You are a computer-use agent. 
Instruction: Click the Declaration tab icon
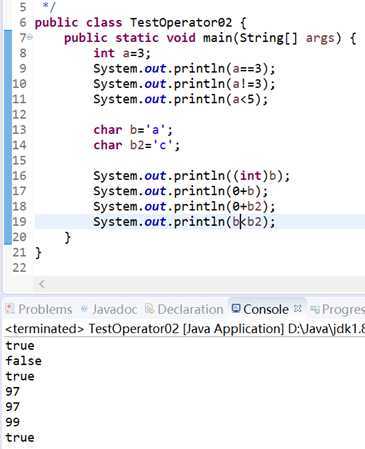pos(149,309)
